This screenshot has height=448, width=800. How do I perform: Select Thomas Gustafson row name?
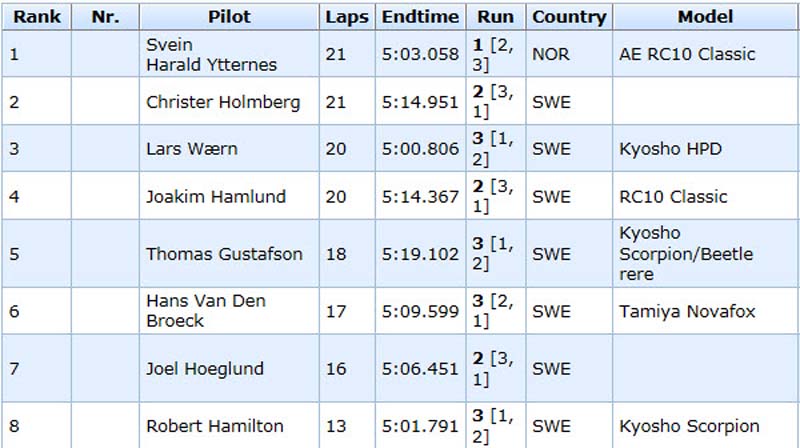[224, 254]
